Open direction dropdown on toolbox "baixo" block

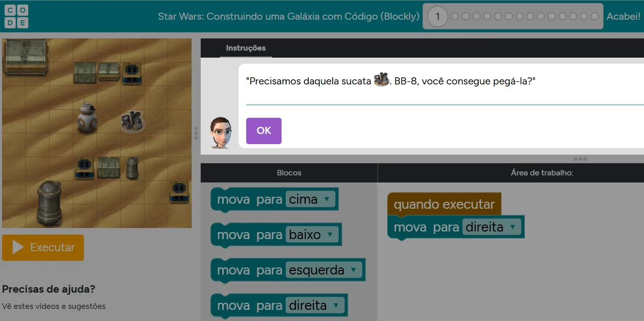coord(312,235)
